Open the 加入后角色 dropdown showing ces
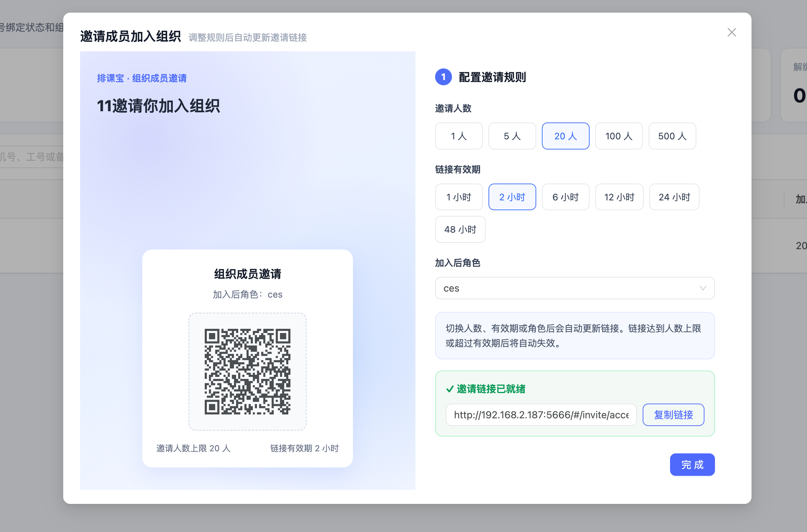807x532 pixels. pyautogui.click(x=575, y=288)
